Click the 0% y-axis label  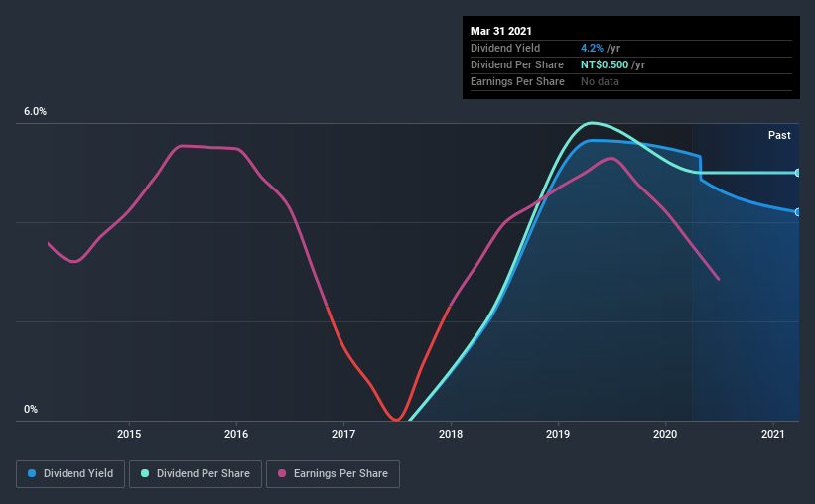31,410
